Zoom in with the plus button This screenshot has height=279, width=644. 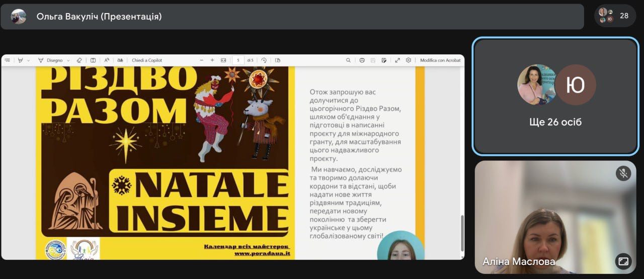click(212, 60)
